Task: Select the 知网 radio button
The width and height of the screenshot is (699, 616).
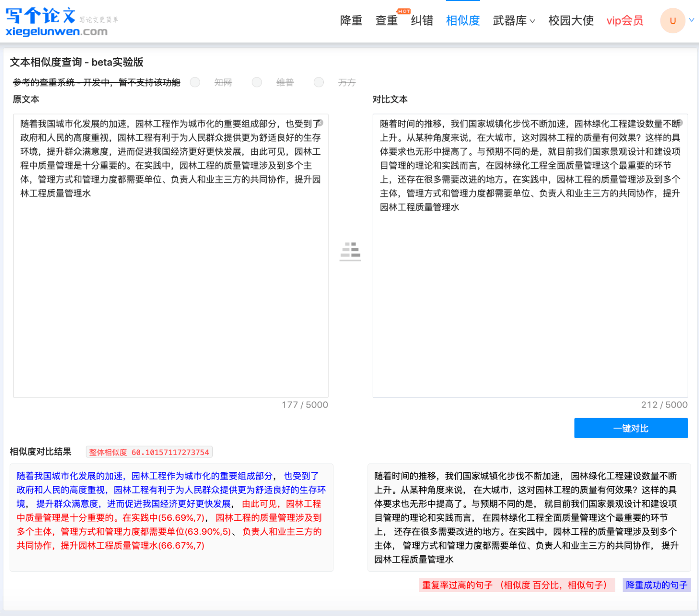Action: click(195, 82)
